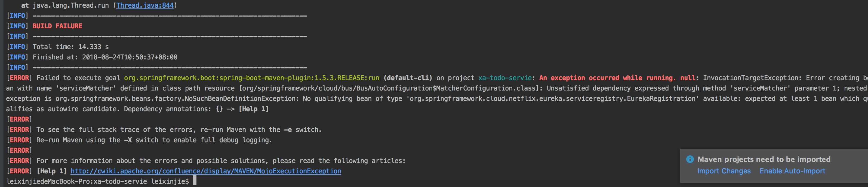Viewport: 868px width, 187px height.
Task: Click the 'Total time: 14.333 s' line
Action: pyautogui.click(x=70, y=47)
